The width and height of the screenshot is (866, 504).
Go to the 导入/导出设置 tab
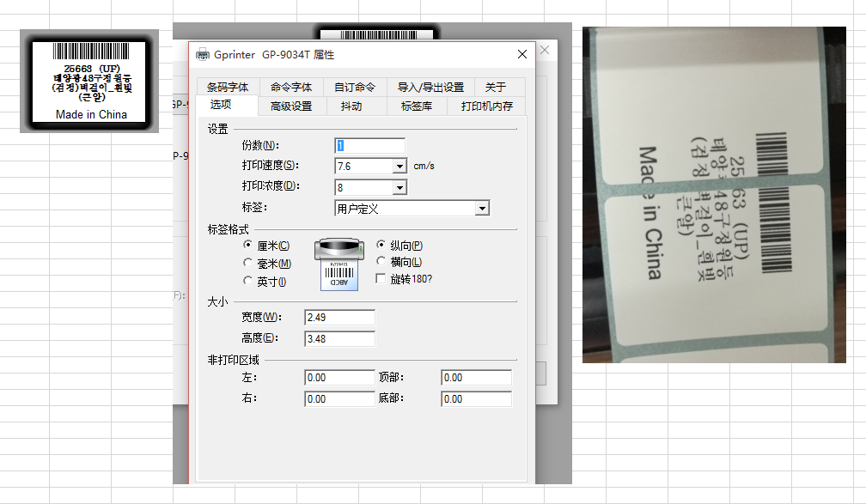430,87
